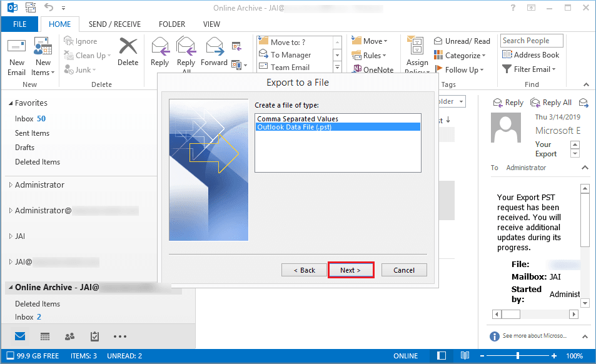
Task: Click the Reply All ribbon icon
Action: point(186,46)
